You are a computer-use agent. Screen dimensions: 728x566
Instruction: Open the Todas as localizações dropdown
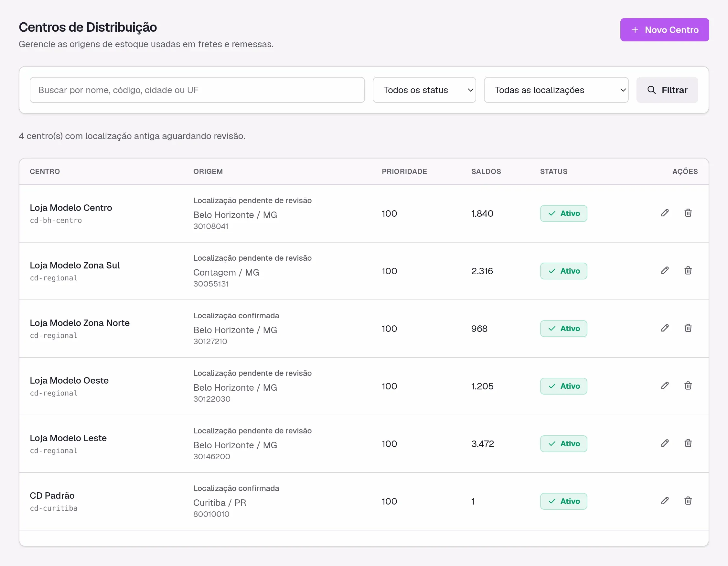556,90
